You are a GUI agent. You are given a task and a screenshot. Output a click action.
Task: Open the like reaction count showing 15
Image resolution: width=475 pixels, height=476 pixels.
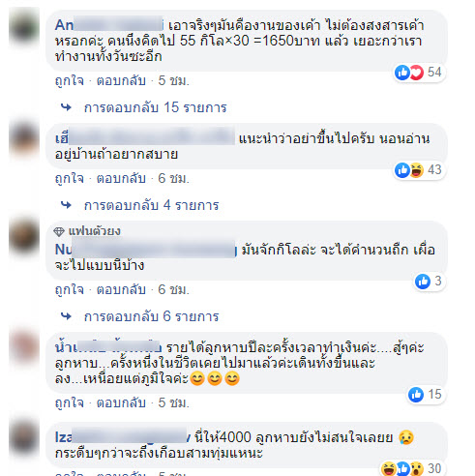[427, 395]
